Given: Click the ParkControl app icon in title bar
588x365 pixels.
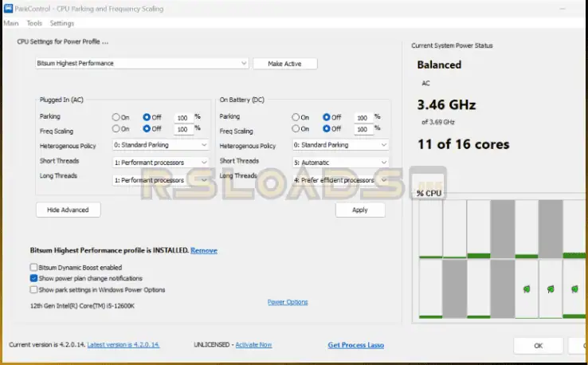Looking at the screenshot, I should 8,9.
